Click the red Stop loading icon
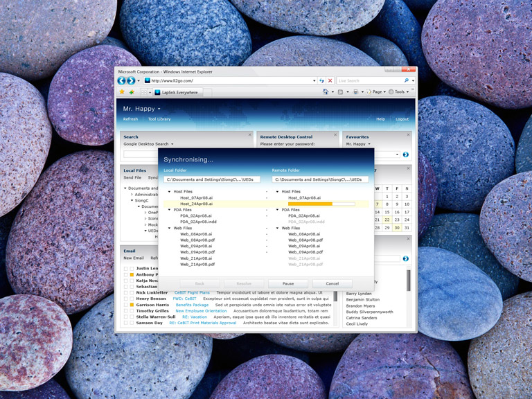This screenshot has width=532, height=399. [x=330, y=81]
